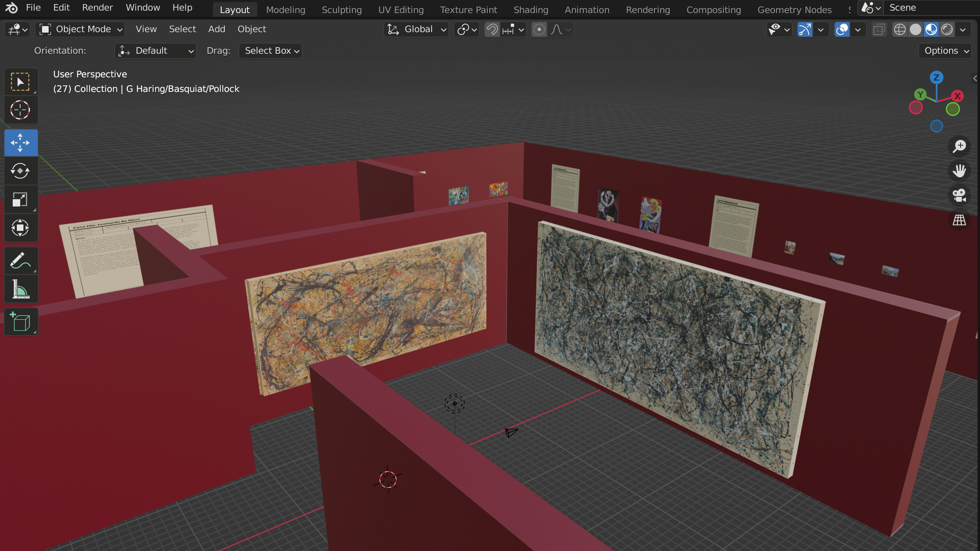Open the Add menu in viewport header

coord(216,29)
